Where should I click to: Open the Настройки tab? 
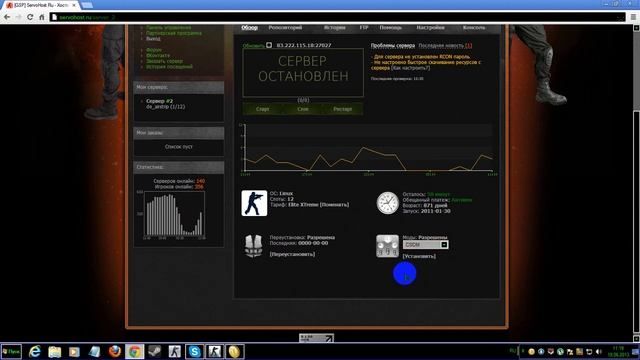(x=431, y=27)
